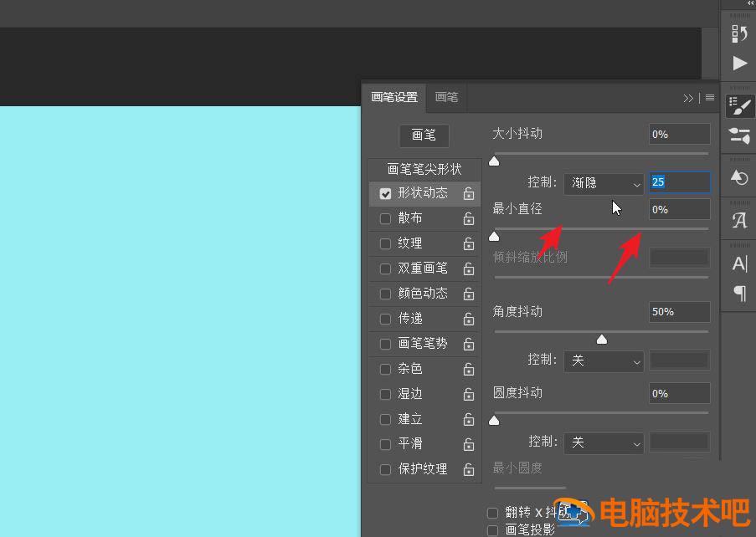Click the lock icon beside 散布
756x537 pixels.
click(x=469, y=218)
